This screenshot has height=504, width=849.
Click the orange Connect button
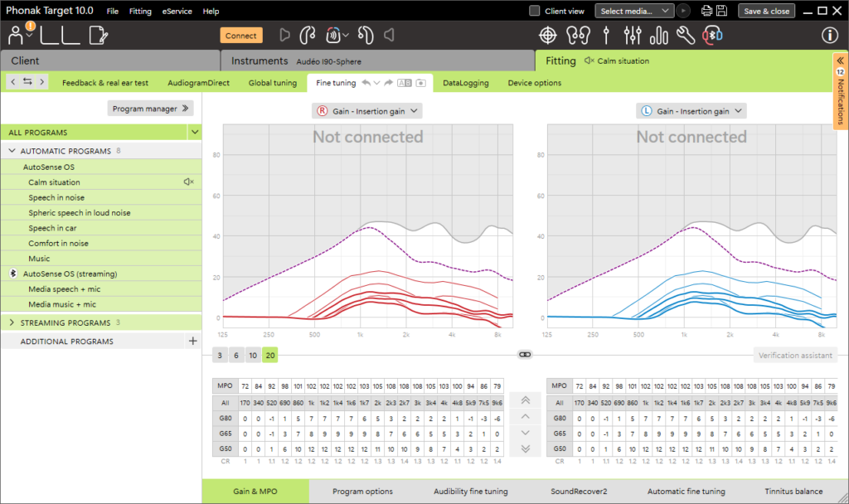pos(241,36)
